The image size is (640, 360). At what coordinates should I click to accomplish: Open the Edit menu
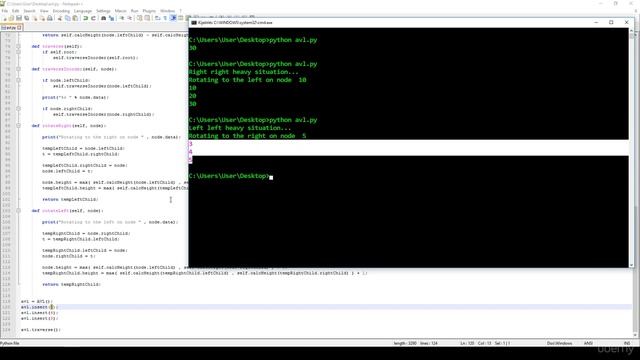pos(16,11)
